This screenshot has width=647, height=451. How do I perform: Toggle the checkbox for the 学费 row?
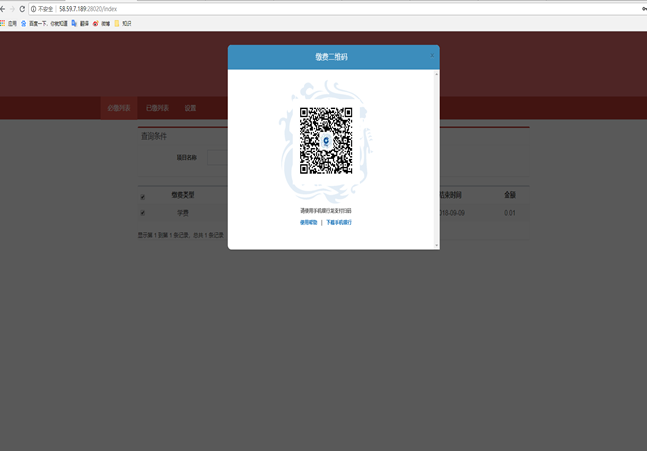(x=142, y=213)
